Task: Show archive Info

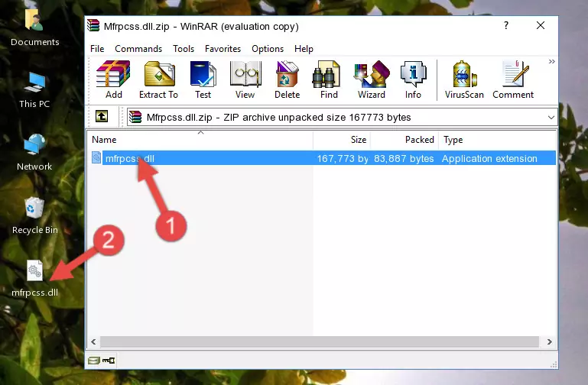Action: tap(413, 79)
